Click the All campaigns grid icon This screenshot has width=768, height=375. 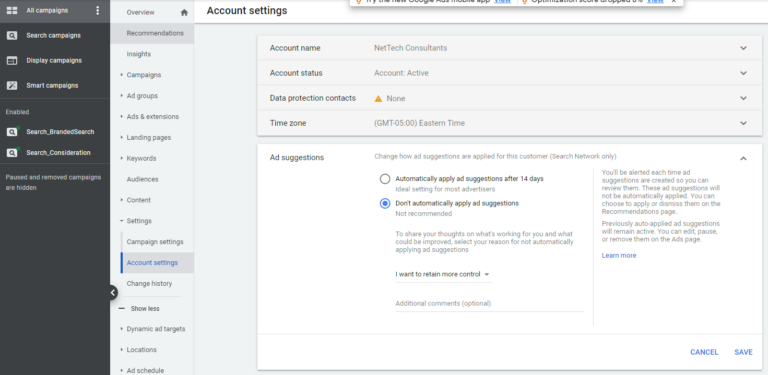pyautogui.click(x=12, y=10)
